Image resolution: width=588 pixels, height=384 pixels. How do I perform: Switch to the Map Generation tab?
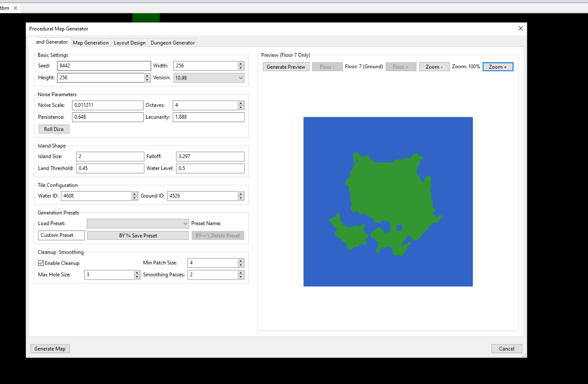pos(91,43)
